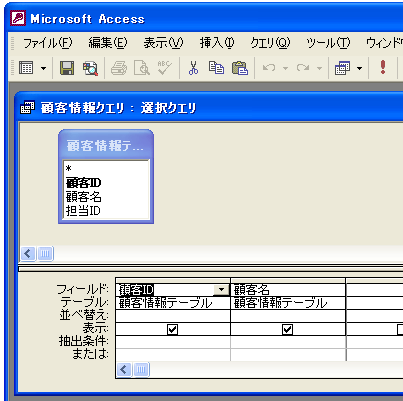Open the view type dropdown arrow
This screenshot has width=403, height=401.
tap(43, 68)
